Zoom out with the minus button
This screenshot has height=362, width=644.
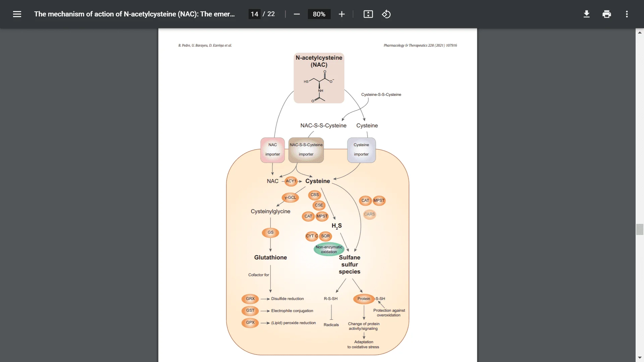pos(297,14)
